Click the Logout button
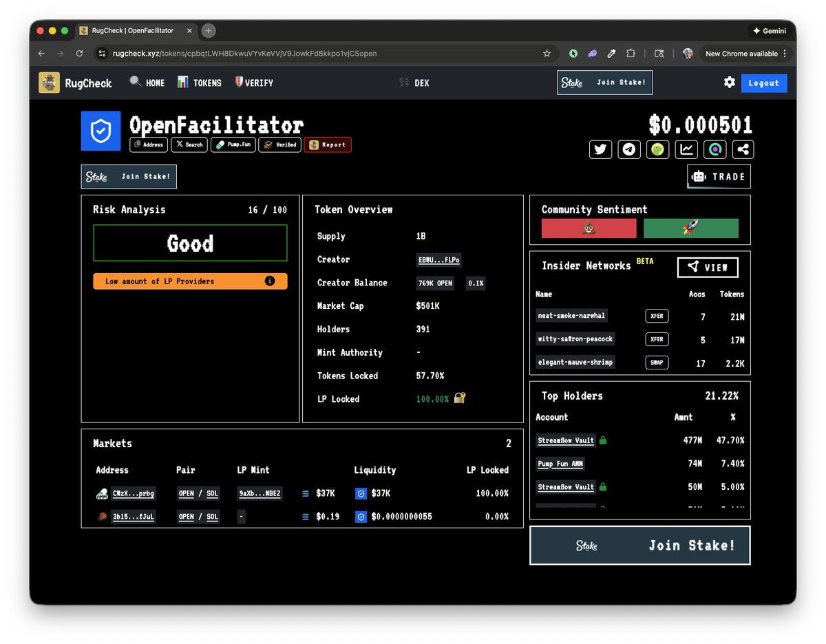826x644 pixels. (x=764, y=83)
